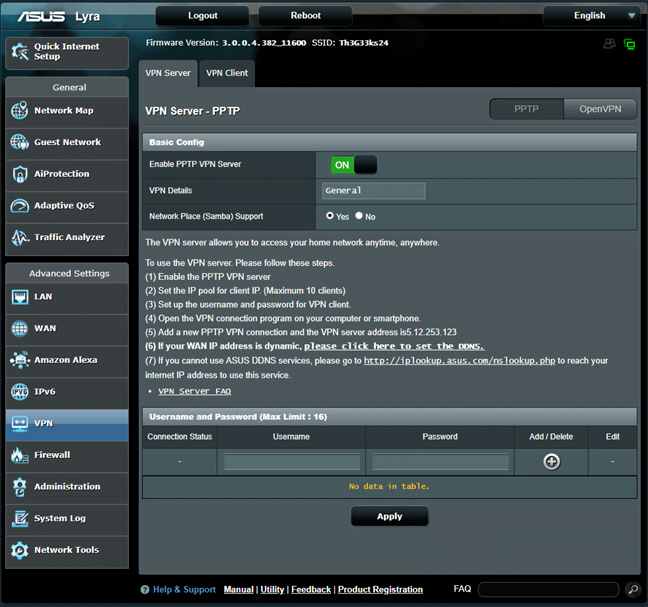
Task: Open Adaptive QoS gauge icon
Action: pyautogui.click(x=19, y=205)
